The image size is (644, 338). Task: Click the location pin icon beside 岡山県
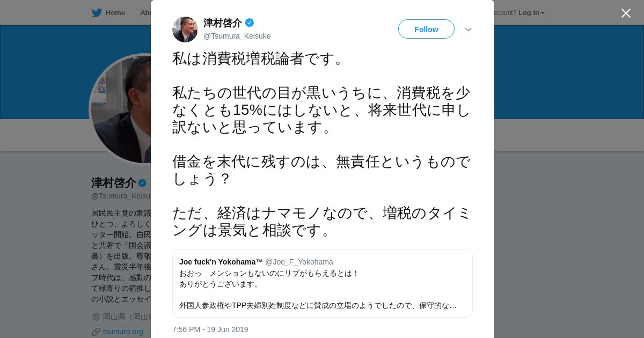click(x=96, y=317)
